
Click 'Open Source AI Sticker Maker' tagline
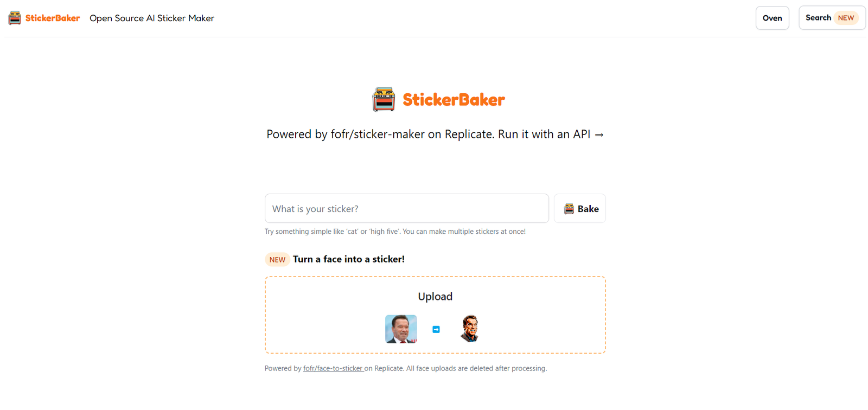[x=152, y=18]
